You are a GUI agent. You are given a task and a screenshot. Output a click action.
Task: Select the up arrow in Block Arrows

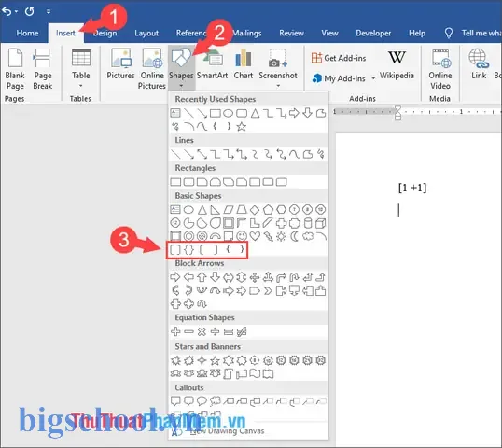[202, 277]
